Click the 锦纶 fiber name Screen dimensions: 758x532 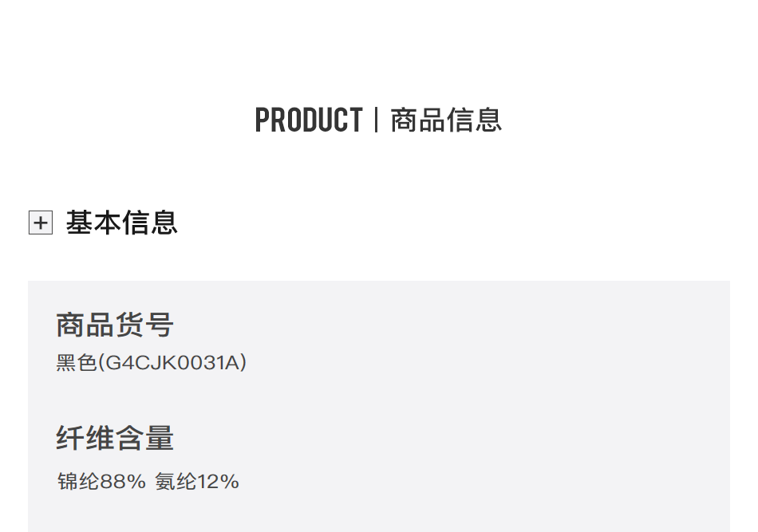click(x=78, y=482)
